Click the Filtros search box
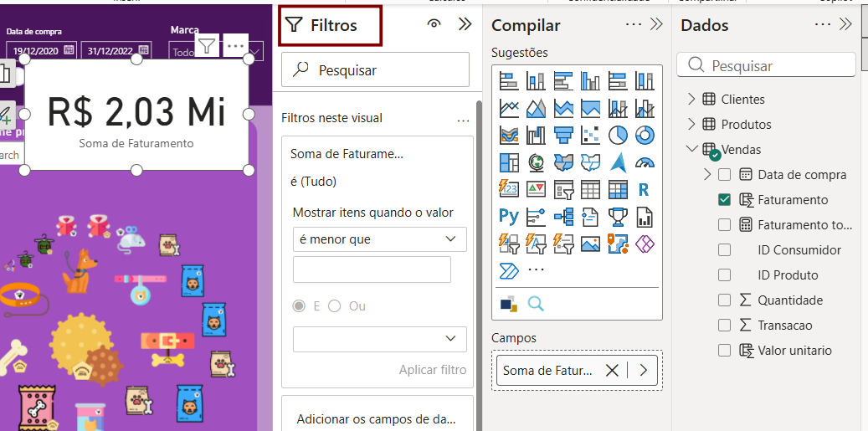 click(375, 69)
